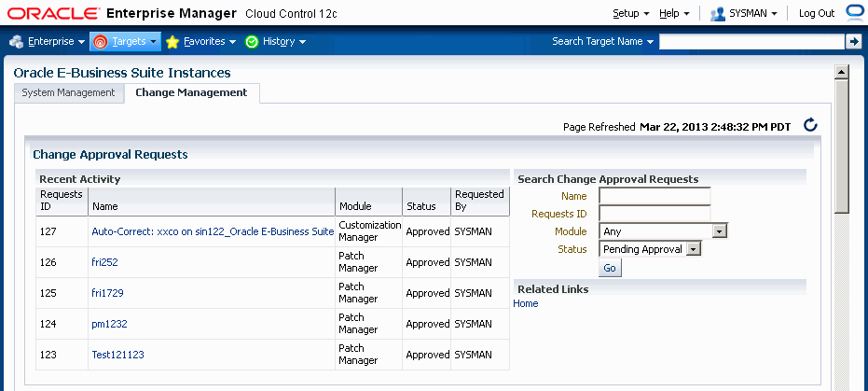Viewport: 868px width, 391px height.
Task: Click the Favorites star icon
Action: 172,42
